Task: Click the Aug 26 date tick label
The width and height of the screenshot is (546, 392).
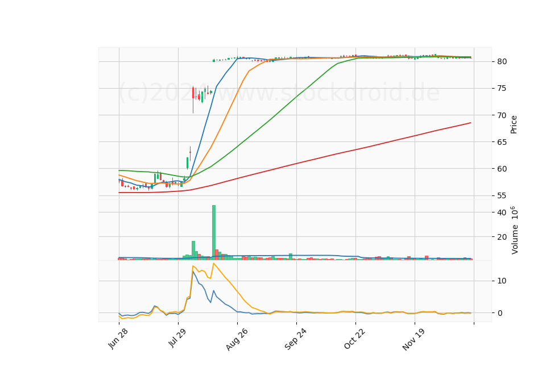Action: [237, 339]
